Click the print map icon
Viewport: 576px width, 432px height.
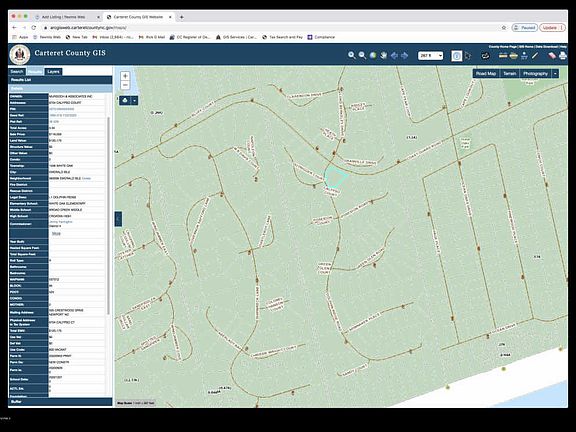[x=563, y=55]
